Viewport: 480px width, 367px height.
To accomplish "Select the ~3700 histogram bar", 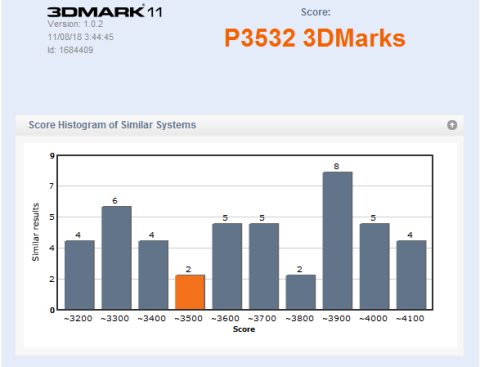I will [x=264, y=266].
